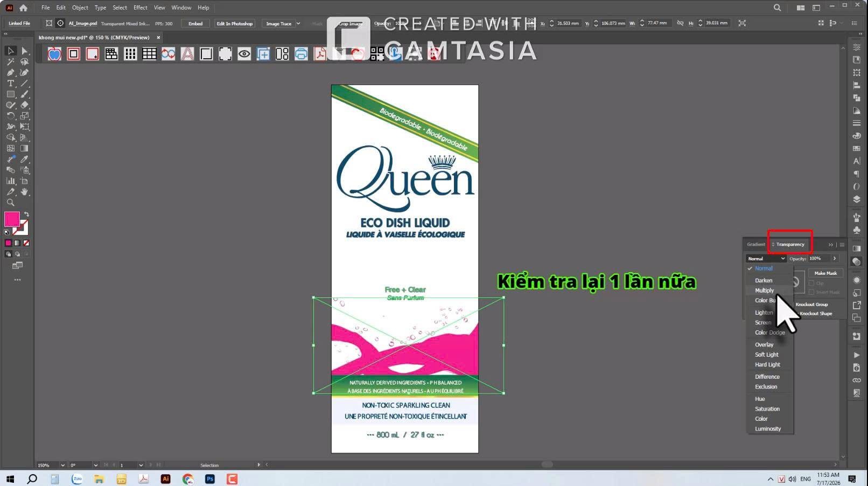Click the eye preview plugin icon
The height and width of the screenshot is (486, 868).
(244, 54)
